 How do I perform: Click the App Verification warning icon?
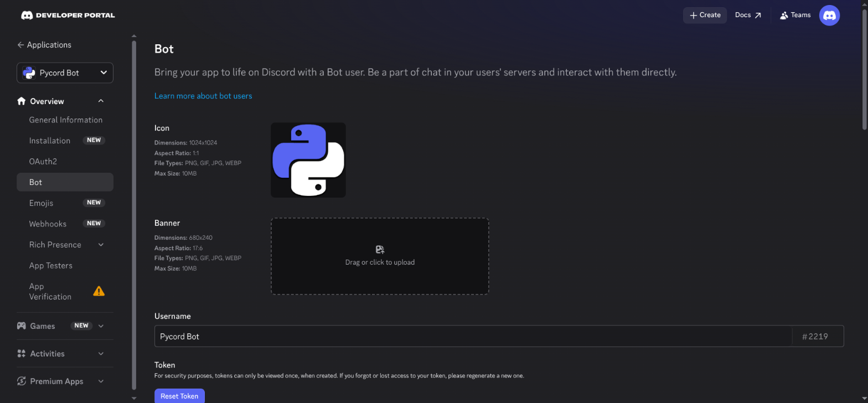click(99, 291)
